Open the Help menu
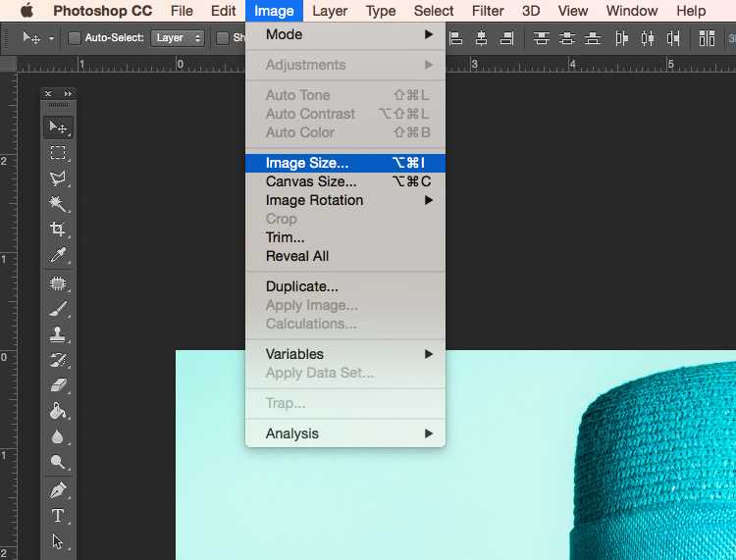736x560 pixels. [691, 11]
